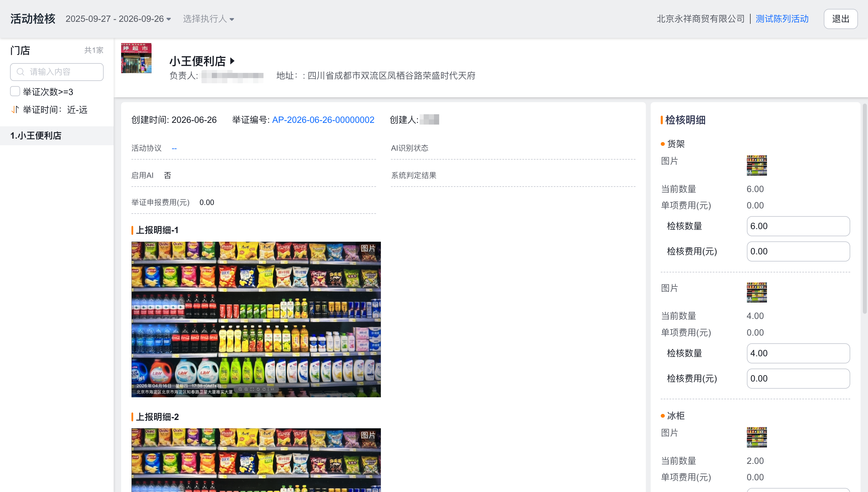The width and height of the screenshot is (868, 492).
Task: Click the 图片 badge on 上报明细-1 photo
Action: (x=368, y=248)
